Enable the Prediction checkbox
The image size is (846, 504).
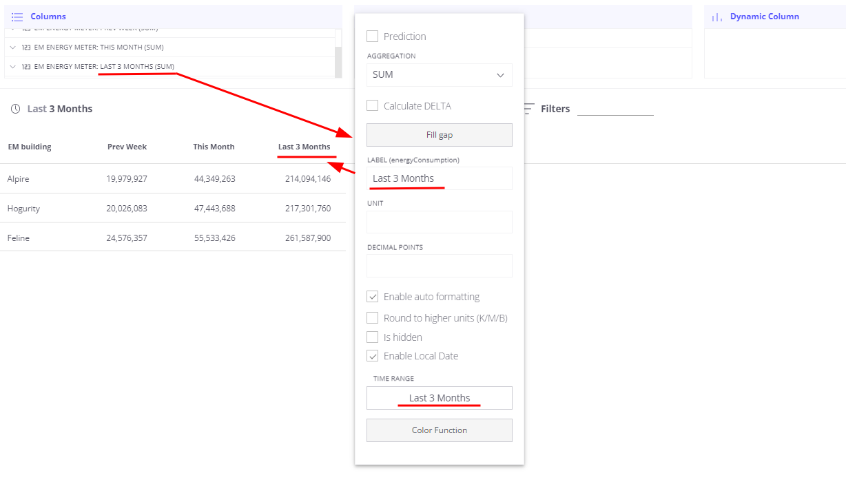pos(372,36)
